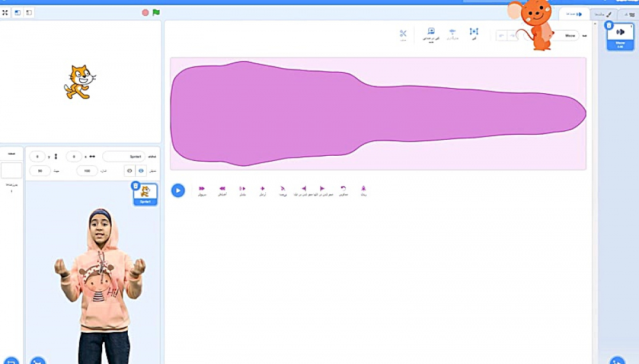Click the Mute effect icon
The image size is (639, 364).
click(282, 189)
